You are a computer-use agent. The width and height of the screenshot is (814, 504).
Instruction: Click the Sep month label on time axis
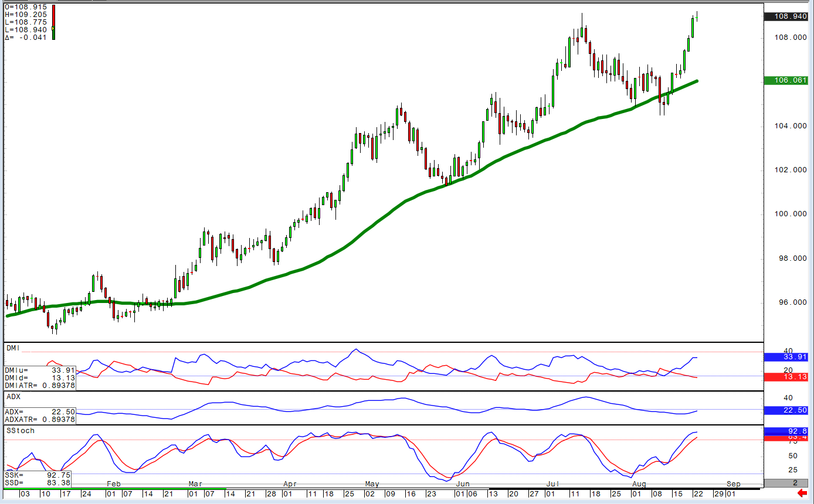click(x=734, y=484)
